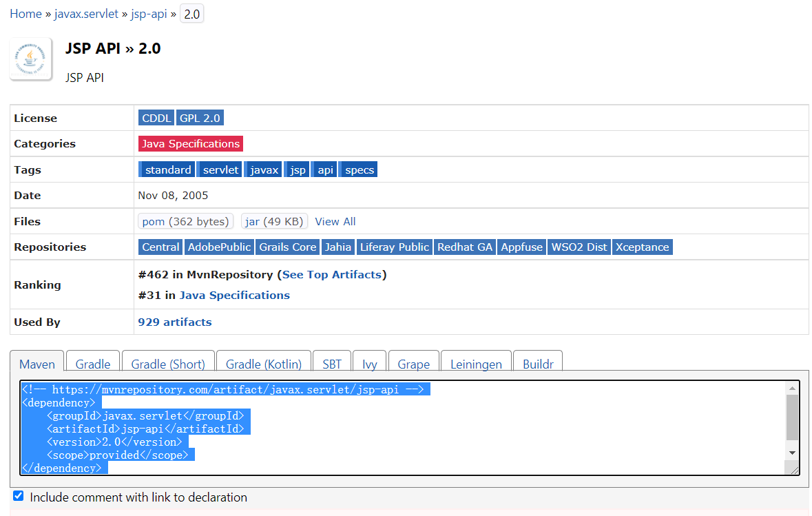This screenshot has width=812, height=516.
Task: Open the Xceptance repository badge
Action: click(642, 247)
